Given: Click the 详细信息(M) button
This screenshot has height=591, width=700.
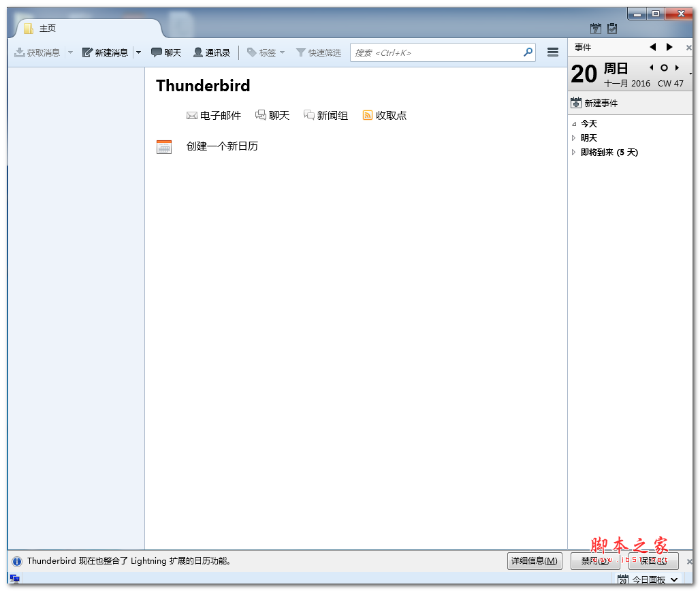Looking at the screenshot, I should click(x=535, y=560).
